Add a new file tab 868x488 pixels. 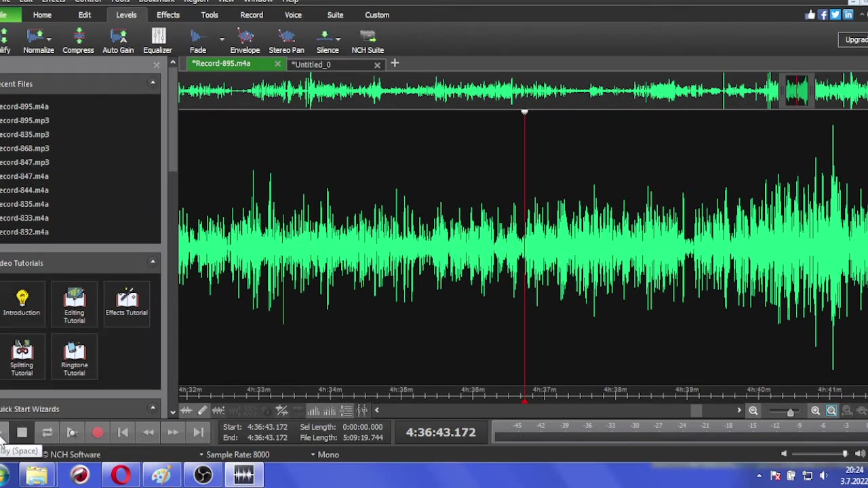coord(395,64)
